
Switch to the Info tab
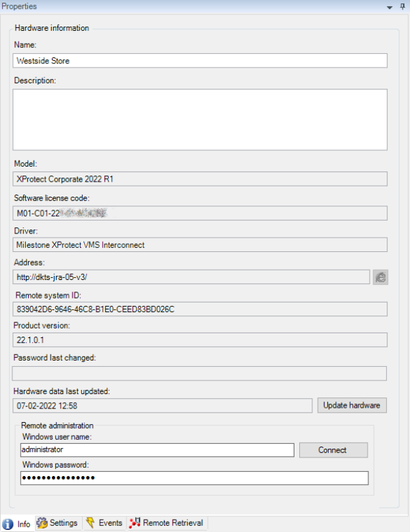[x=17, y=524]
